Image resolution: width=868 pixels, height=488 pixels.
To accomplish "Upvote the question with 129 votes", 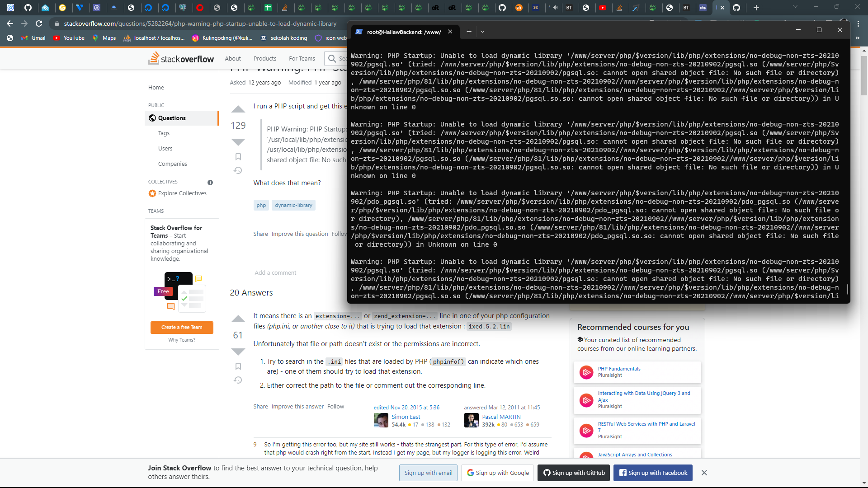I will [238, 109].
